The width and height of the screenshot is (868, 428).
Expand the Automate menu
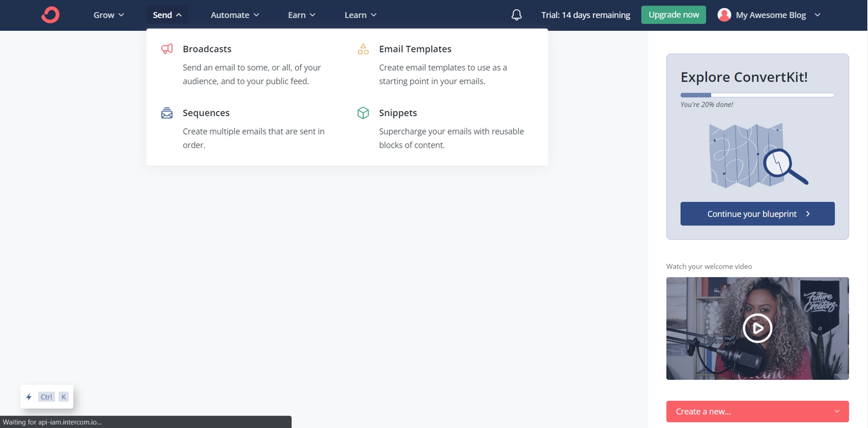(235, 15)
